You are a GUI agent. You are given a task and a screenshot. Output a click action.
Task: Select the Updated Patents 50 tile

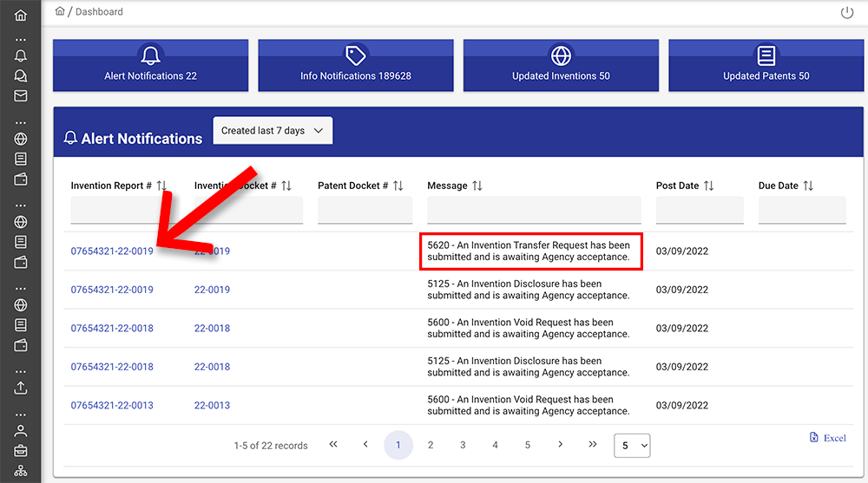pos(766,65)
